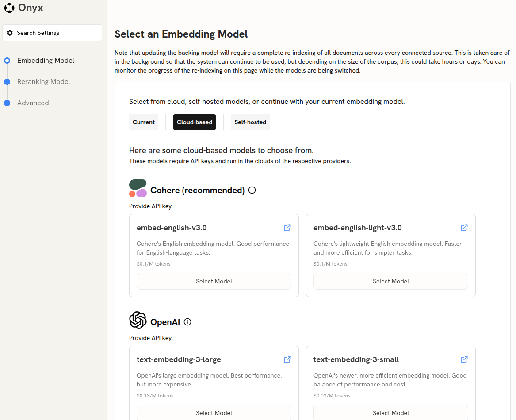This screenshot has height=420, width=516.
Task: Click the text-embedding-3-small card title
Action: click(356, 359)
